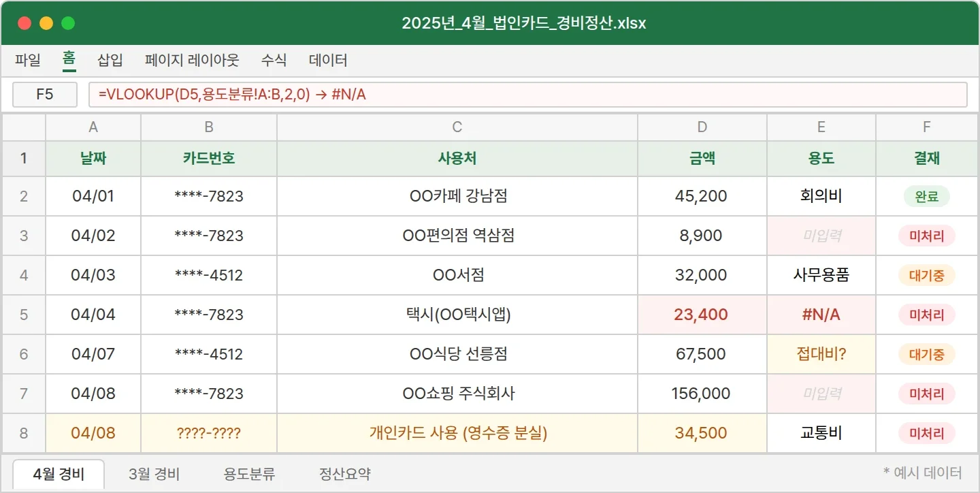Viewport: 980px width, 493px height.
Task: Click the 미처리 badge on the taxi row
Action: pos(926,315)
